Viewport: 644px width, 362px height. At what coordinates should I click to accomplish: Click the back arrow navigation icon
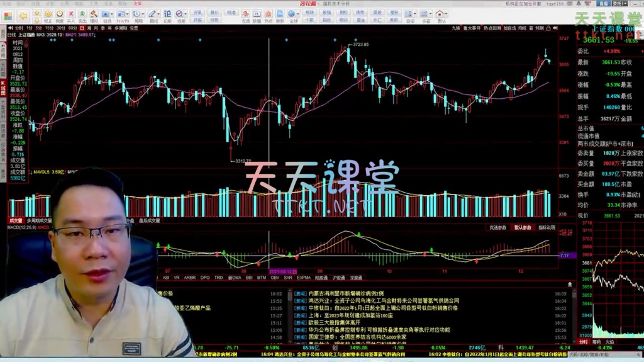23,15
